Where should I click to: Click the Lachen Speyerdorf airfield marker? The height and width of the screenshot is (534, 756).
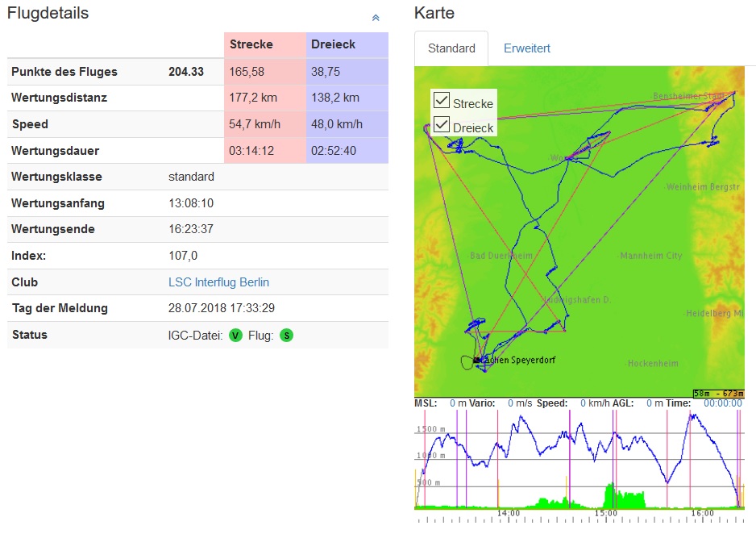477,359
